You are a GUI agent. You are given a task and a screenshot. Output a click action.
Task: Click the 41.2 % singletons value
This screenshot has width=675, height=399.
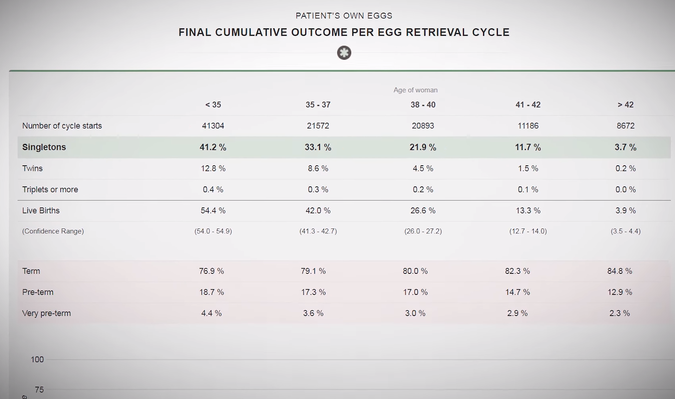click(x=213, y=147)
